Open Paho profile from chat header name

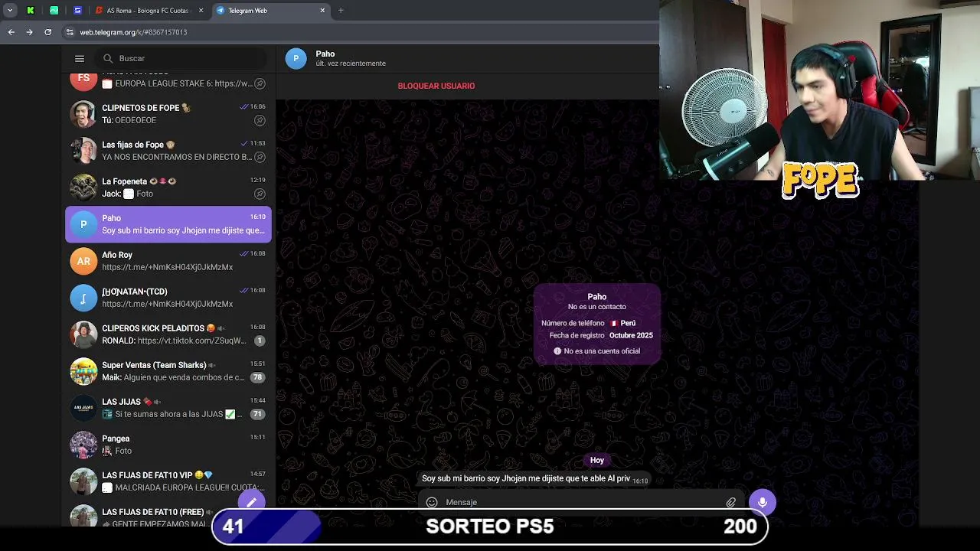[x=325, y=54]
